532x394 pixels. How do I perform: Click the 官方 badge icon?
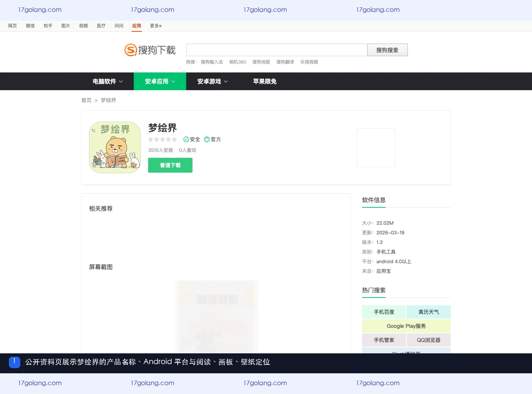coord(207,139)
